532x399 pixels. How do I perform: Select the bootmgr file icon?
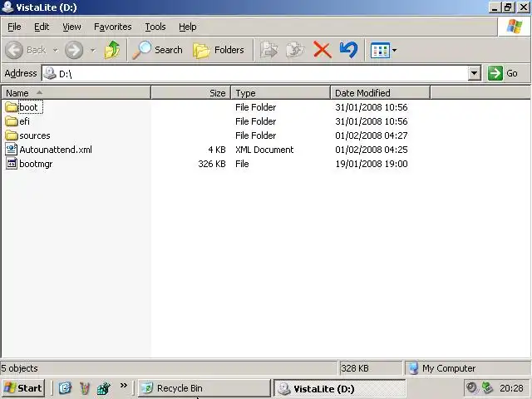coord(12,164)
